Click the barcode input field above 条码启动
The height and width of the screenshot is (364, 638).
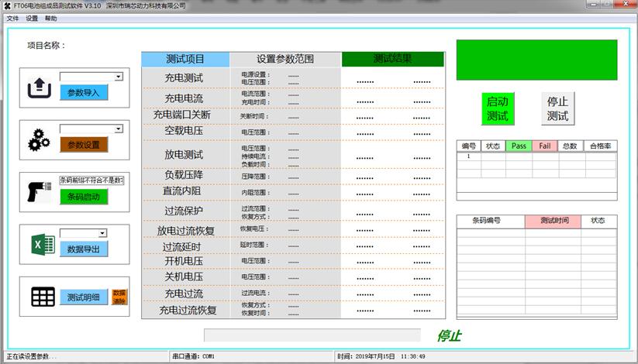point(91,180)
